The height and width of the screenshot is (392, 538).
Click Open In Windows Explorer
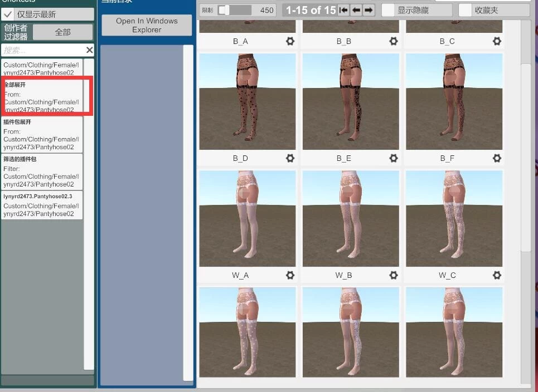click(147, 25)
